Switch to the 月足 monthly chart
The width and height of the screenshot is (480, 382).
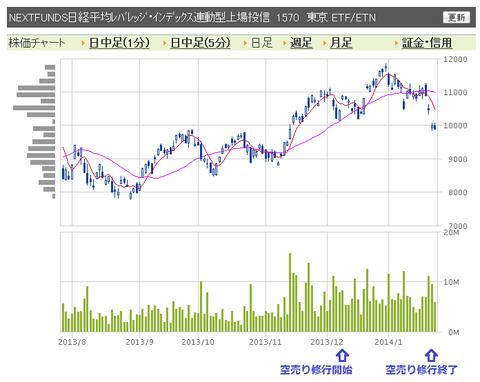[x=341, y=43]
